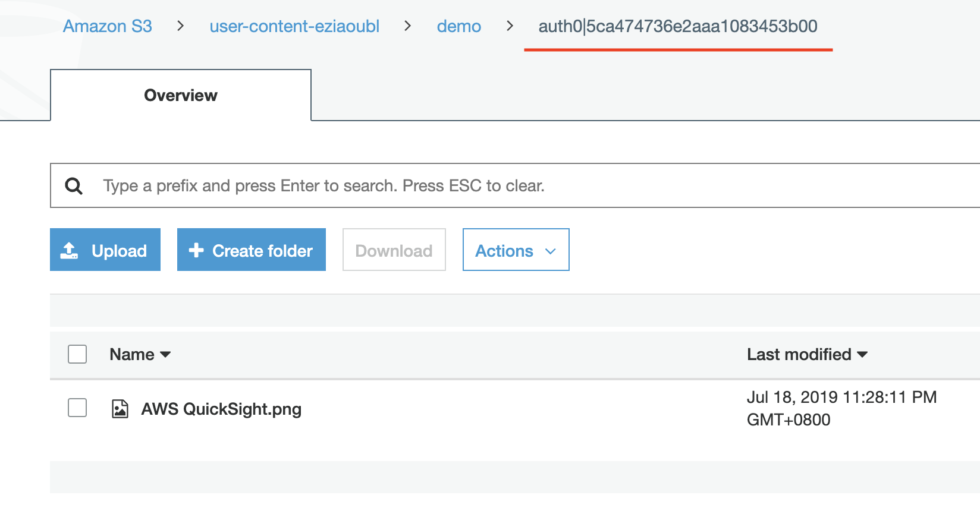Switch to the Overview tab
The width and height of the screenshot is (980, 511).
[x=181, y=96]
